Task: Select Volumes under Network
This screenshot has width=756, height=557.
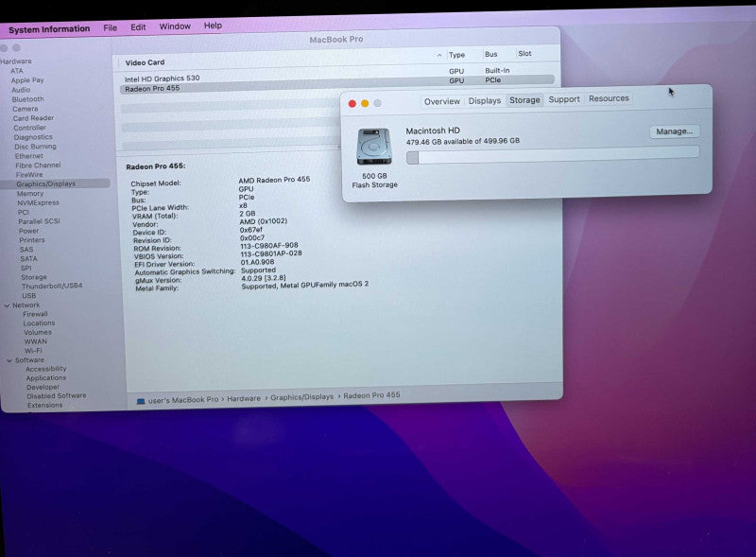Action: click(38, 333)
